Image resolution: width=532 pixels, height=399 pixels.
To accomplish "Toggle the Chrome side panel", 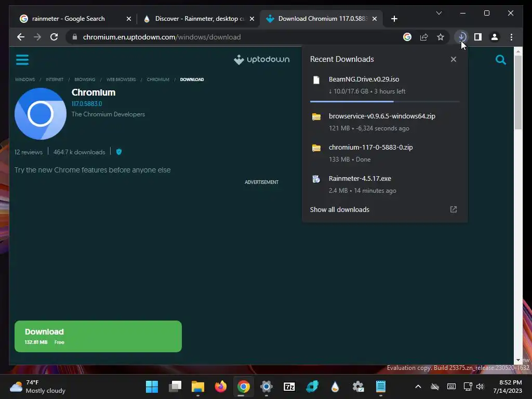I will [x=478, y=37].
